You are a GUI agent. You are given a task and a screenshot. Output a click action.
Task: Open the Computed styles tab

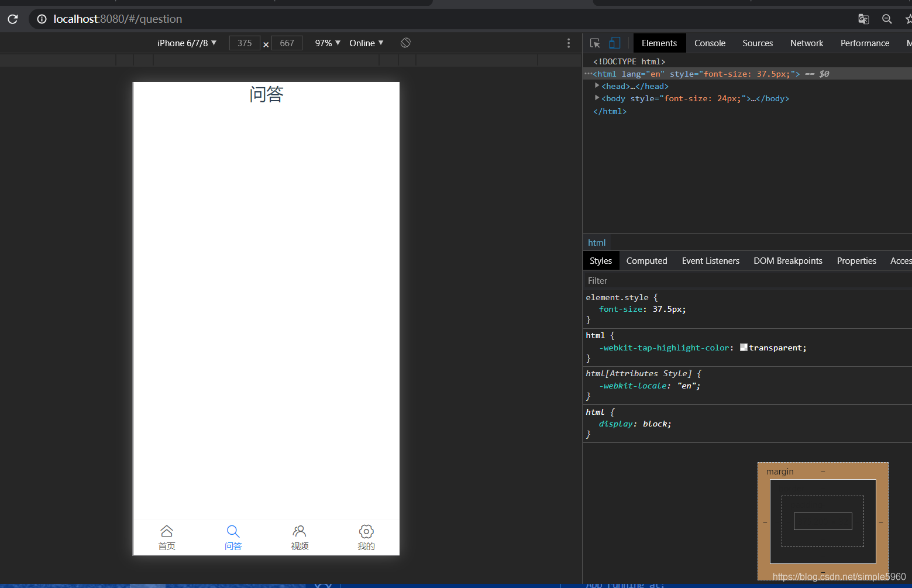point(646,261)
